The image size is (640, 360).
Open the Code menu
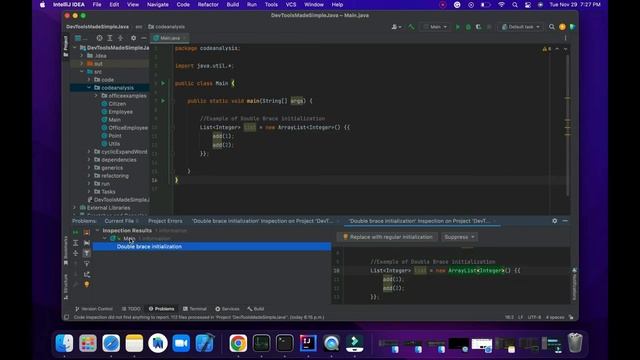point(183,5)
